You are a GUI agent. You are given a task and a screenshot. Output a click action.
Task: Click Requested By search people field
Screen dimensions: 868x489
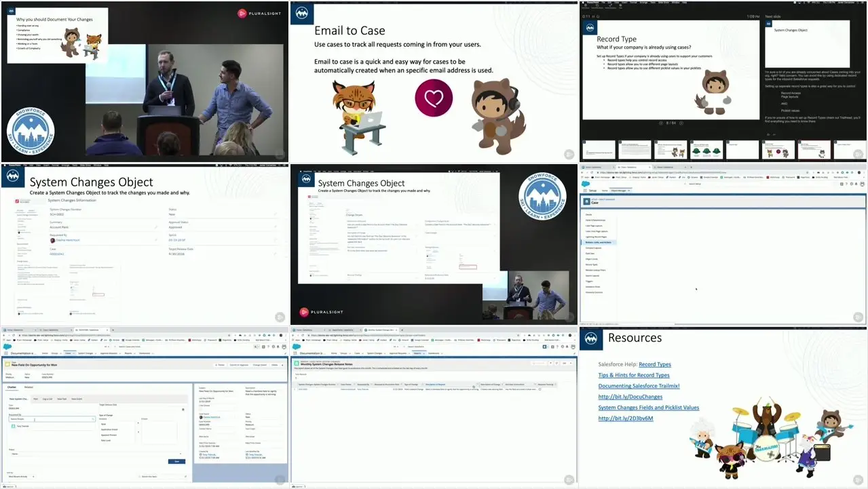pos(52,419)
